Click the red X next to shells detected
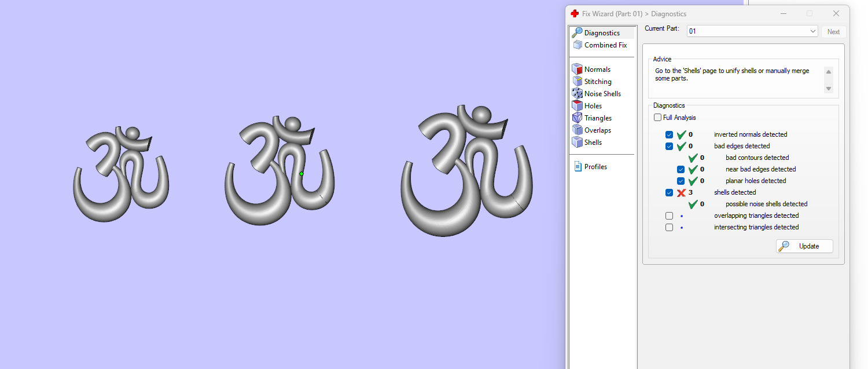 point(681,192)
